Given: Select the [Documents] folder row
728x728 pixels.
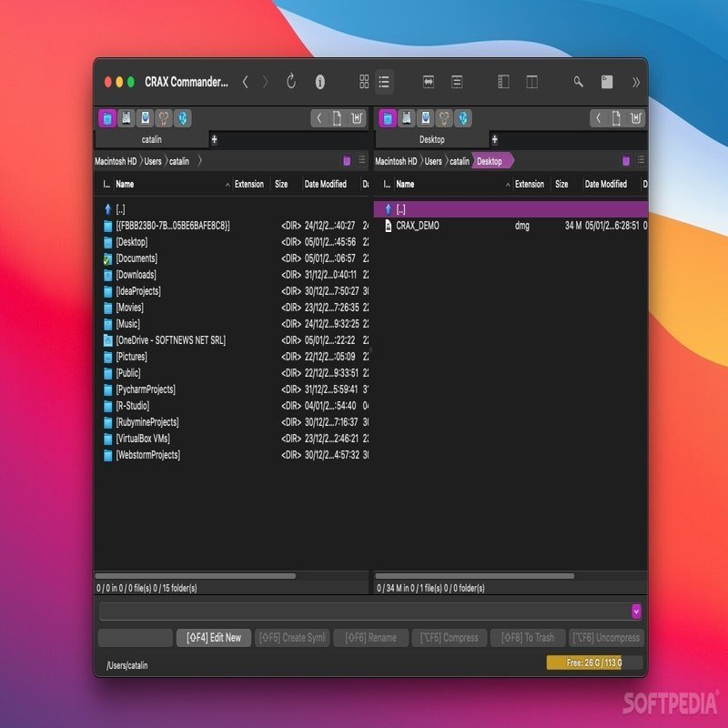Looking at the screenshot, I should [232, 258].
